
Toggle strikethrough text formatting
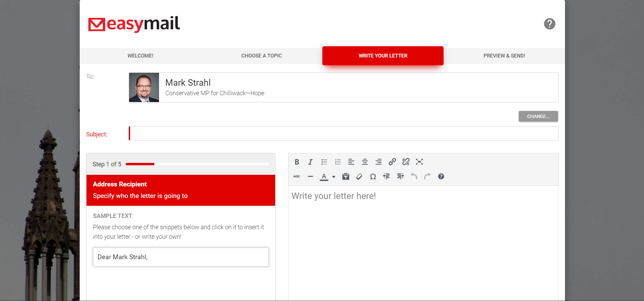(x=297, y=177)
